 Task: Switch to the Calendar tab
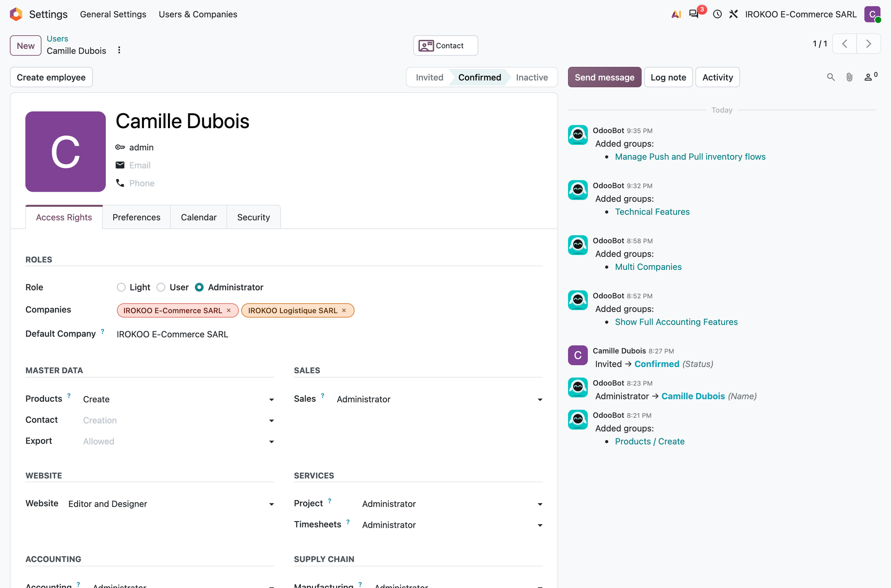pyautogui.click(x=199, y=217)
